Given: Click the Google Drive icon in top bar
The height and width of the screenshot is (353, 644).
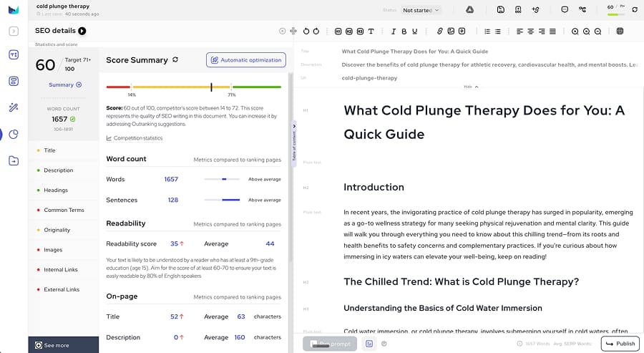Looking at the screenshot, I should [x=470, y=10].
